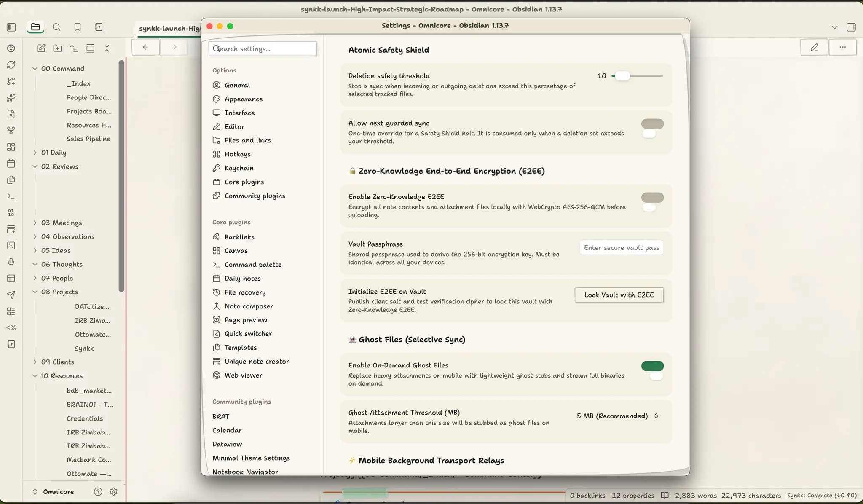Switch to edit mode pencil button
The height and width of the screenshot is (504, 863).
click(x=814, y=47)
